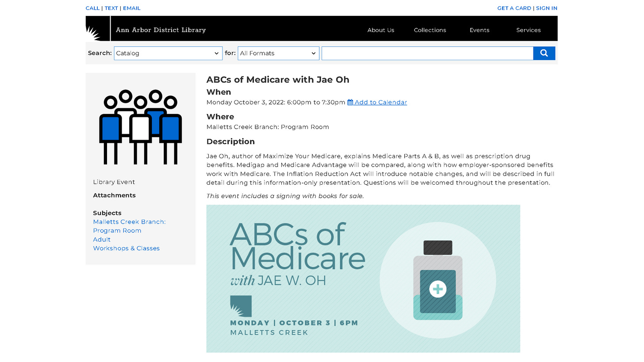Open the Services menu
The image size is (644, 362).
[x=529, y=30]
